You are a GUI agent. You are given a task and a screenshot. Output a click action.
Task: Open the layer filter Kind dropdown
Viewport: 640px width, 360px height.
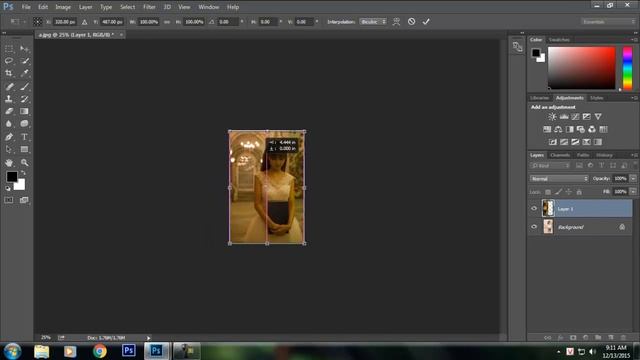coord(550,166)
